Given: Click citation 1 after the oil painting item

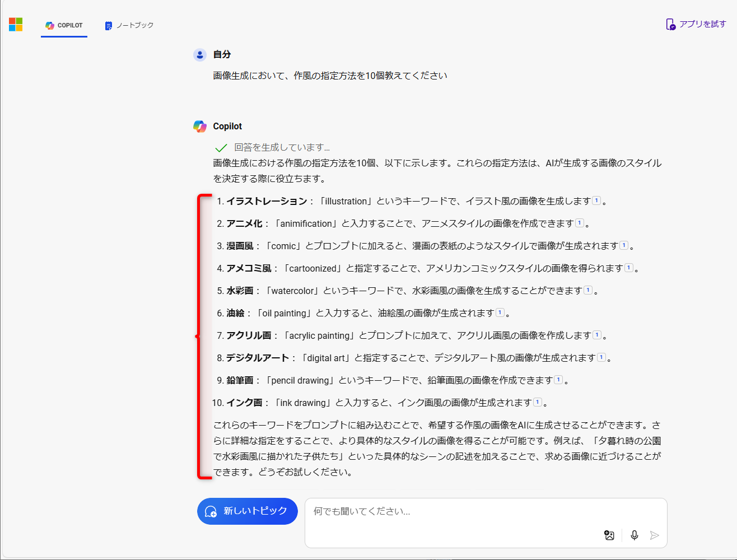Looking at the screenshot, I should tap(499, 312).
